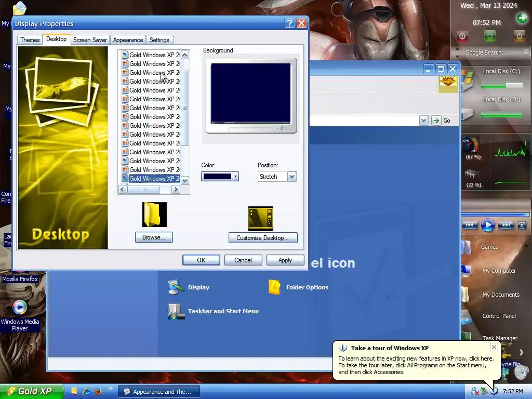Switch to the Screen Saver tab
The height and width of the screenshot is (399, 532).
tap(90, 39)
